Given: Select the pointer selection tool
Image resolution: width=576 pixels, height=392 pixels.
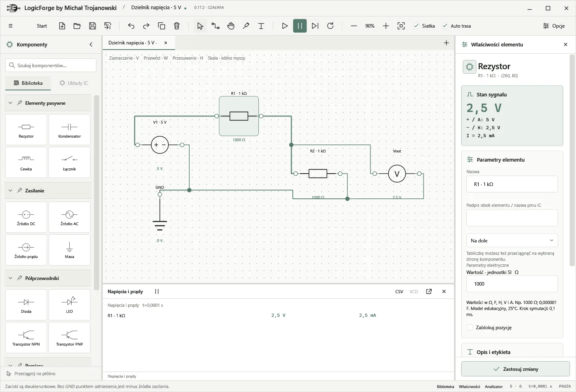Looking at the screenshot, I should [x=200, y=26].
